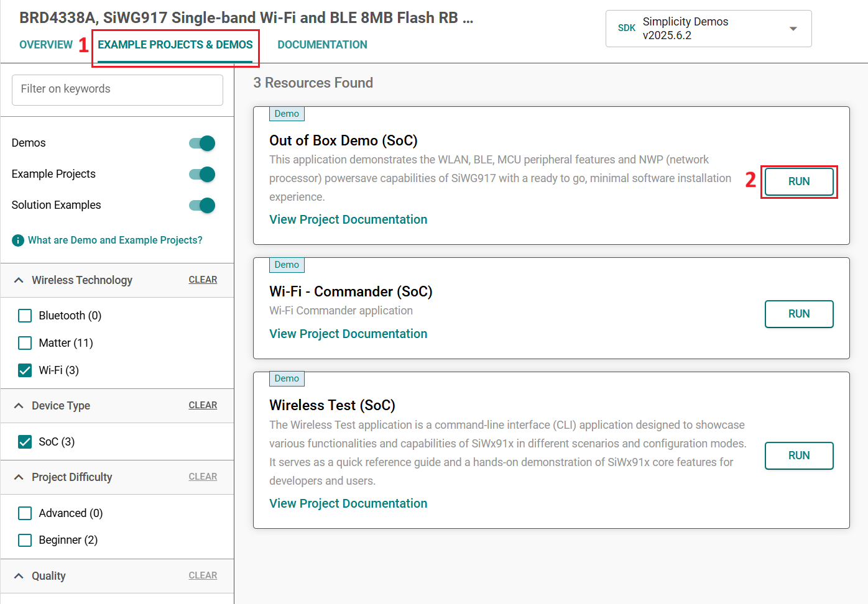Toggle off the Demos switch
This screenshot has height=604, width=868.
click(x=202, y=144)
